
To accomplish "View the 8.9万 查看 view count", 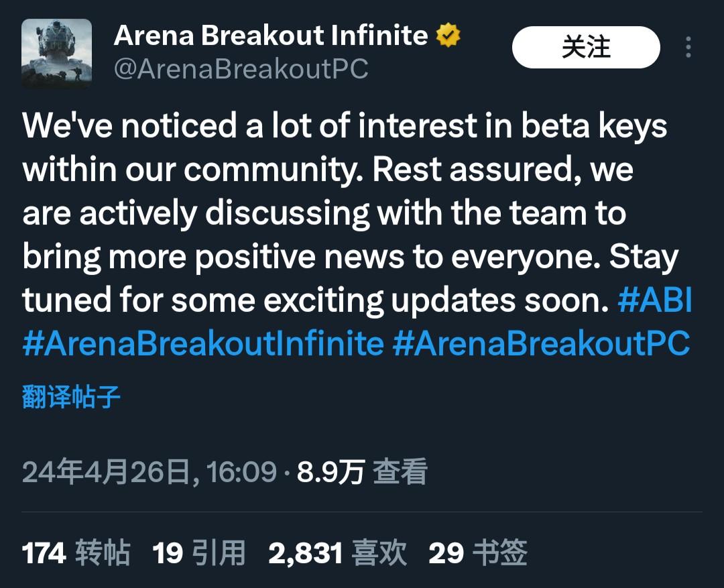I will pyautogui.click(x=362, y=471).
